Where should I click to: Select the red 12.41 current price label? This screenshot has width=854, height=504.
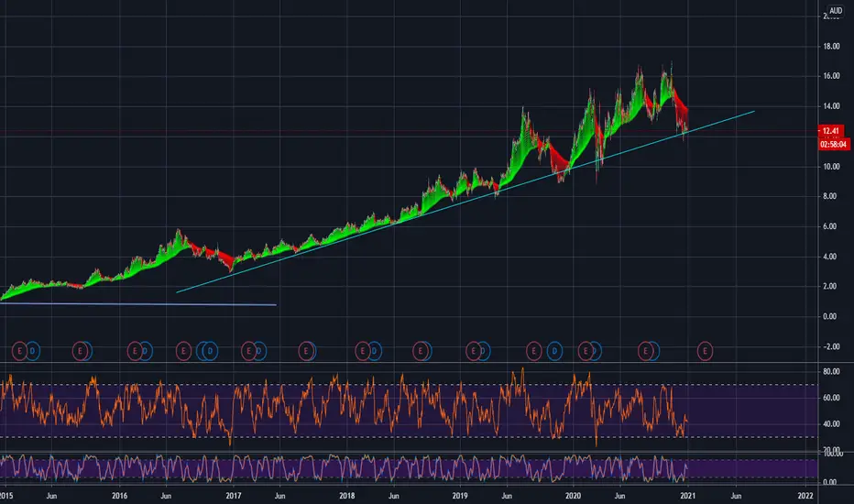tap(830, 131)
